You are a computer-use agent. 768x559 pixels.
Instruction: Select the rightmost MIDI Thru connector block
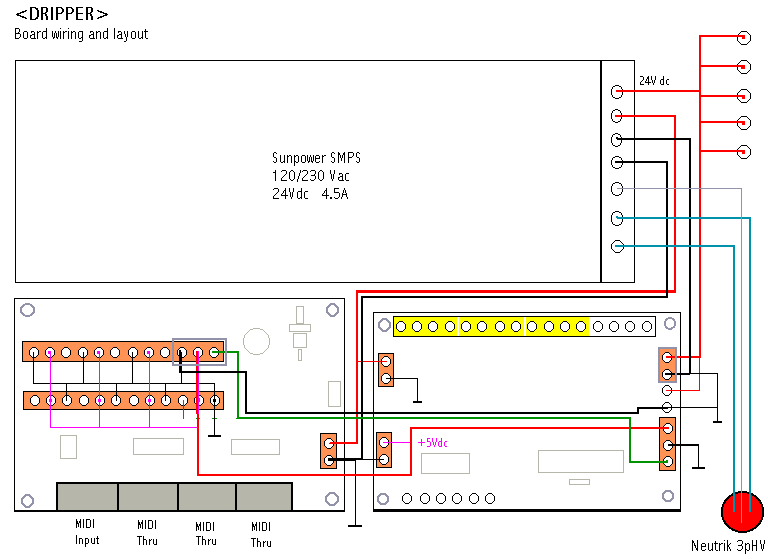264,497
